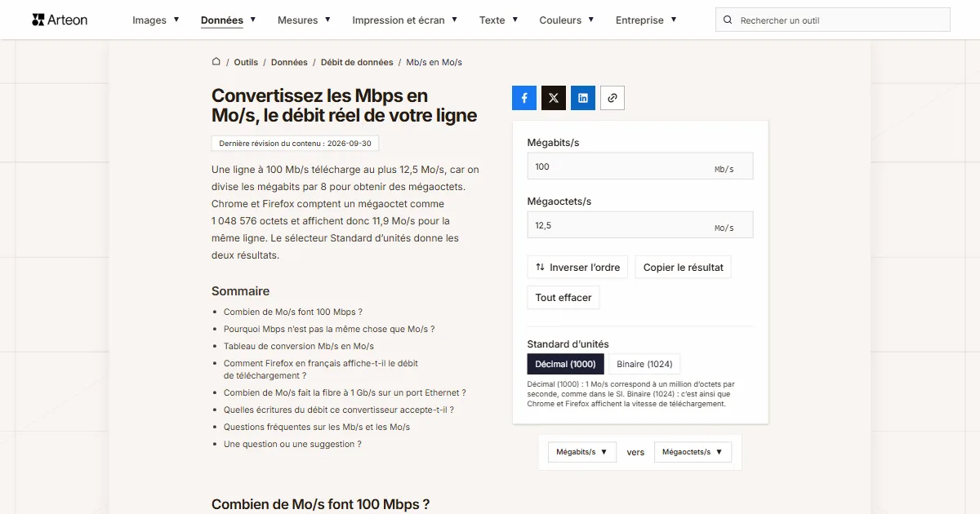980x514 pixels.
Task: Jump to Une question ou une suggestion
Action: [x=292, y=444]
